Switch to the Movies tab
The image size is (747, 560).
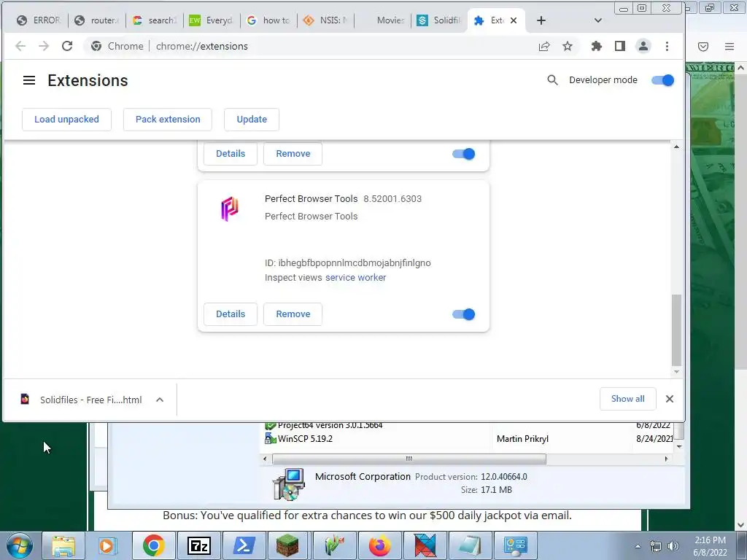(x=384, y=20)
